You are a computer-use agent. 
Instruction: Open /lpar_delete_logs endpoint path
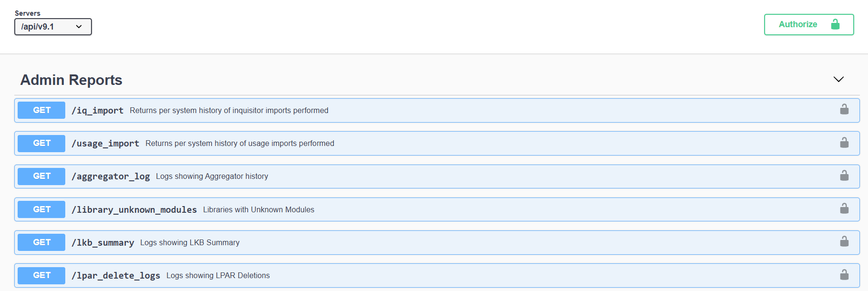[x=116, y=276]
